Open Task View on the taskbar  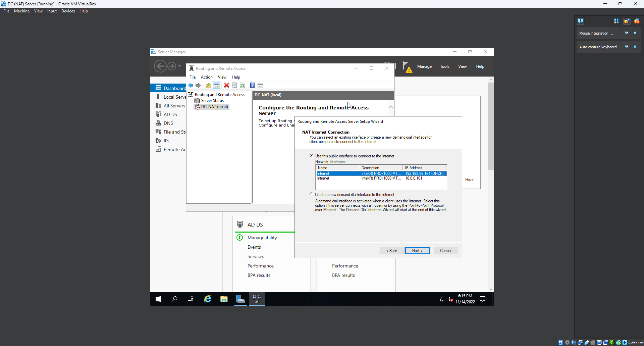pos(191,299)
